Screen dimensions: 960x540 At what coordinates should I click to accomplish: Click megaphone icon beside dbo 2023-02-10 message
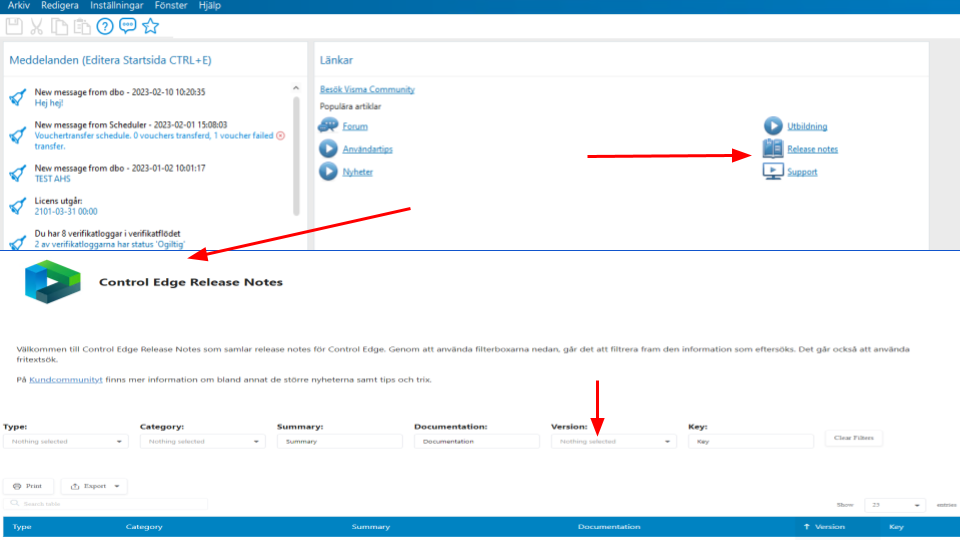pyautogui.click(x=18, y=97)
